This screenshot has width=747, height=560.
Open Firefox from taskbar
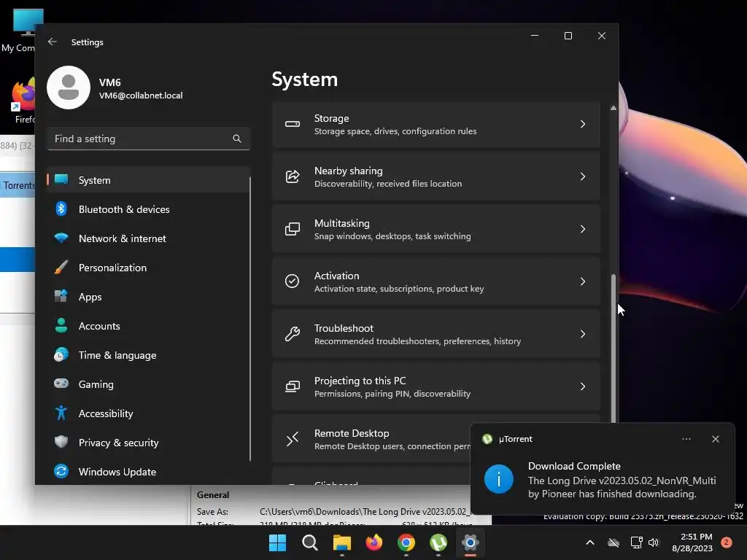pos(374,542)
